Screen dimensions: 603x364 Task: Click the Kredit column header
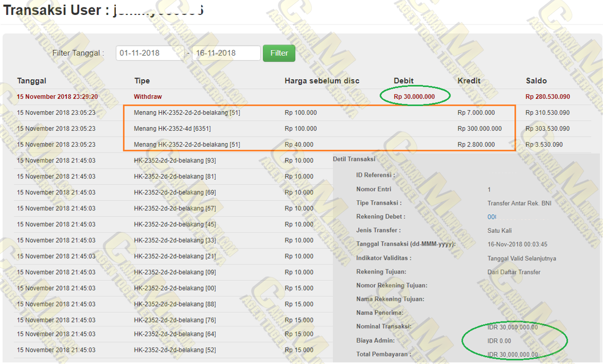tap(469, 81)
